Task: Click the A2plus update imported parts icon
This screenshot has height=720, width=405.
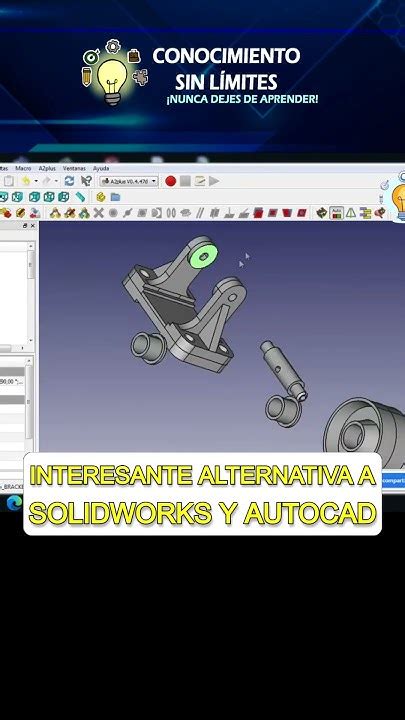Action: [35, 213]
